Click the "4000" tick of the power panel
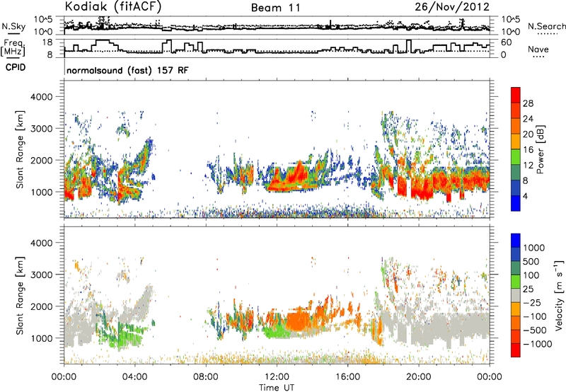This screenshot has width=566, height=392. point(42,97)
